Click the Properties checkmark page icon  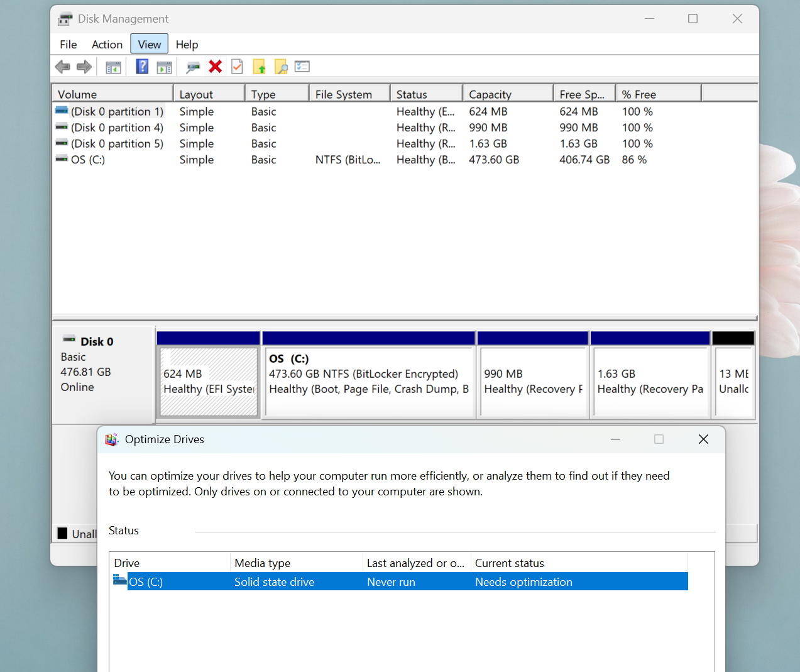(237, 67)
